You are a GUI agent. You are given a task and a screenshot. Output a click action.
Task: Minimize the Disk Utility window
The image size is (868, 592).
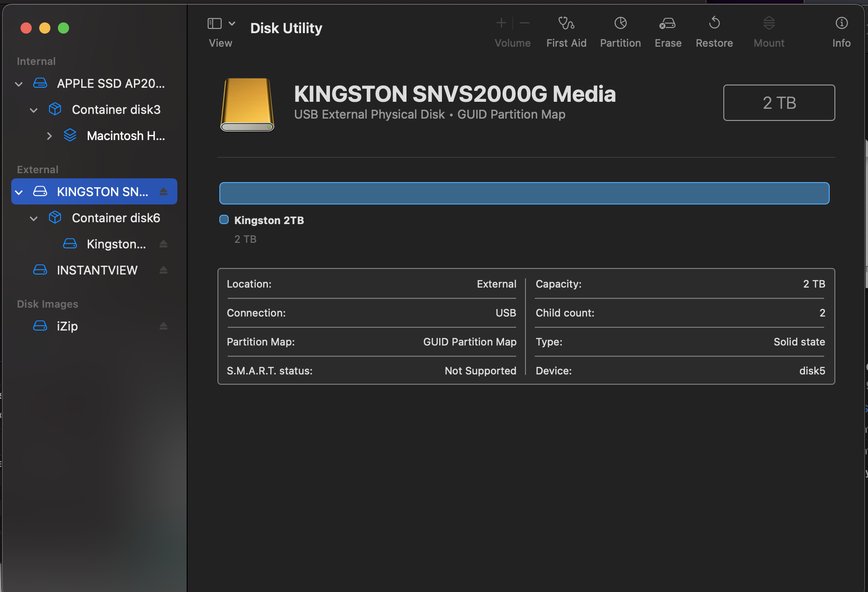[x=45, y=28]
